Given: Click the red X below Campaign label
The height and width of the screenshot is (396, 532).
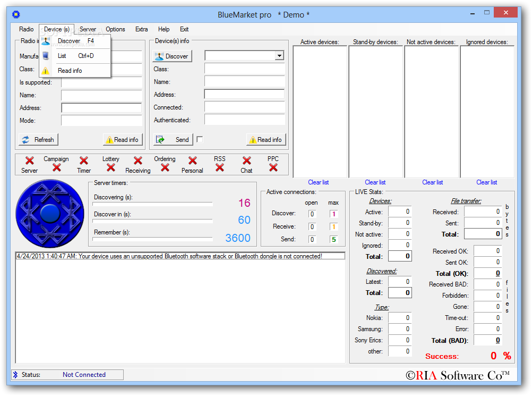Looking at the screenshot, I should click(x=57, y=167).
